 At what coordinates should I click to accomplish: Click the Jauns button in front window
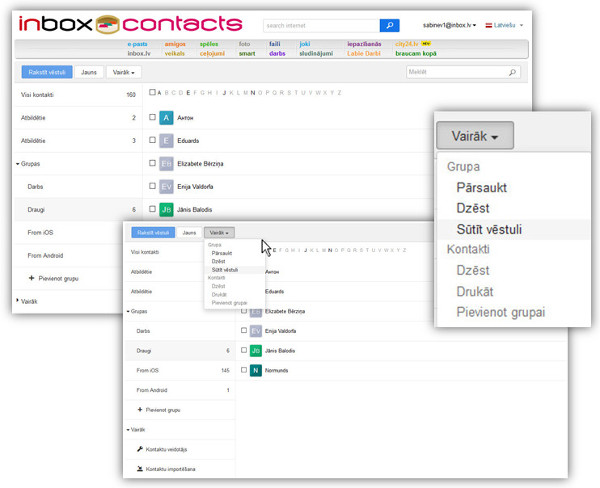pyautogui.click(x=189, y=232)
